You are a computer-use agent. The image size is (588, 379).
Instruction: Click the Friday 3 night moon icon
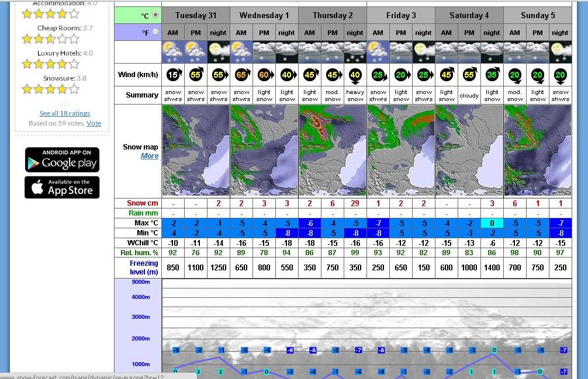click(x=424, y=52)
